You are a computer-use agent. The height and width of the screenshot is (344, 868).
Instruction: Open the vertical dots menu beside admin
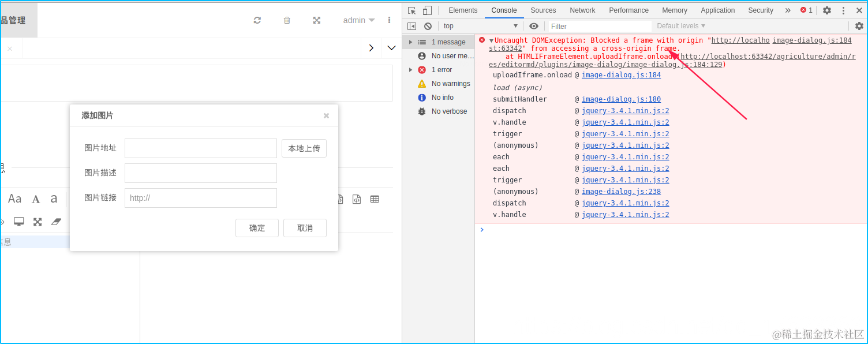tap(389, 20)
